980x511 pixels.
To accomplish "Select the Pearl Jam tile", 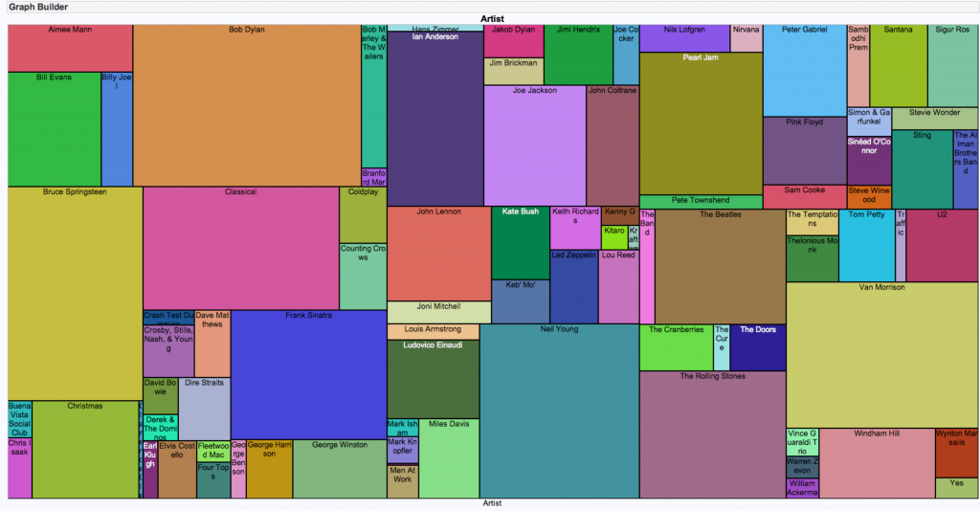I will pos(702,123).
